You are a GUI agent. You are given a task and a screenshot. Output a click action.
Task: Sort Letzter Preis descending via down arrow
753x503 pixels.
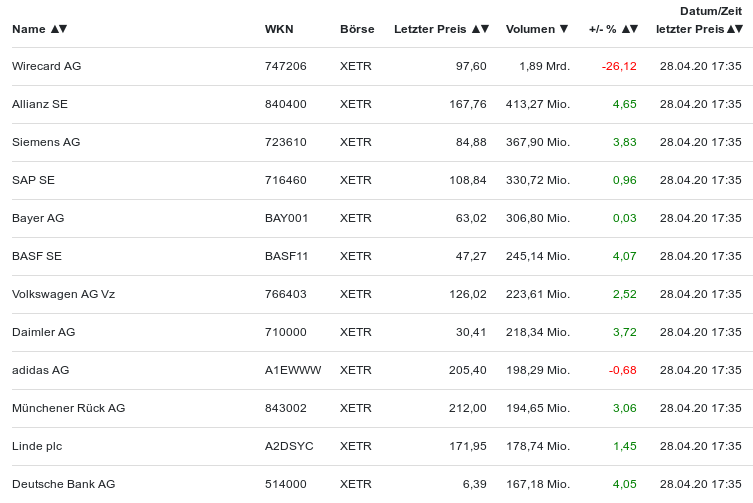[485, 29]
